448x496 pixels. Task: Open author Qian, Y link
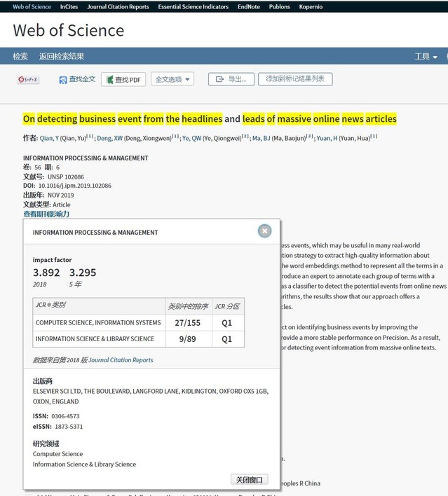[x=49, y=138]
